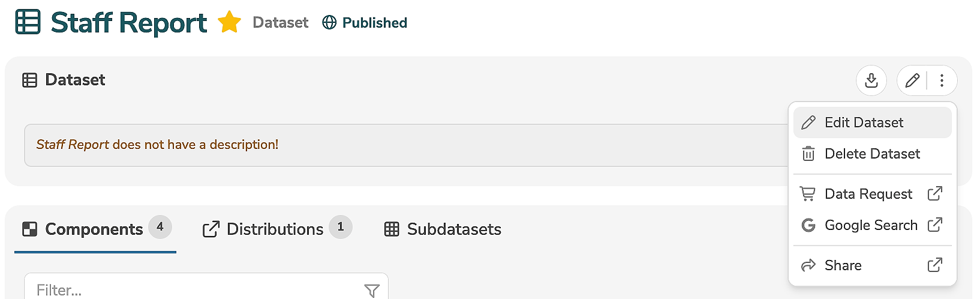Click the Staff Report table icon
Screen dimensions: 980x299
point(28,22)
